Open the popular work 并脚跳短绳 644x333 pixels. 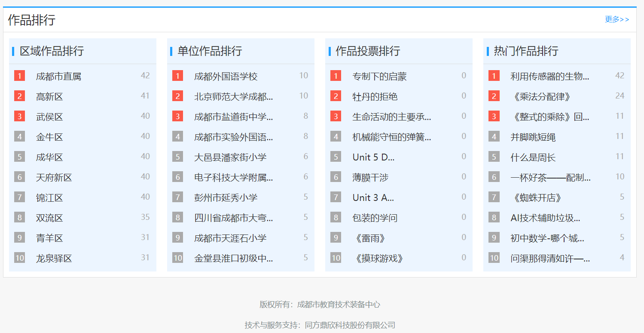click(533, 137)
